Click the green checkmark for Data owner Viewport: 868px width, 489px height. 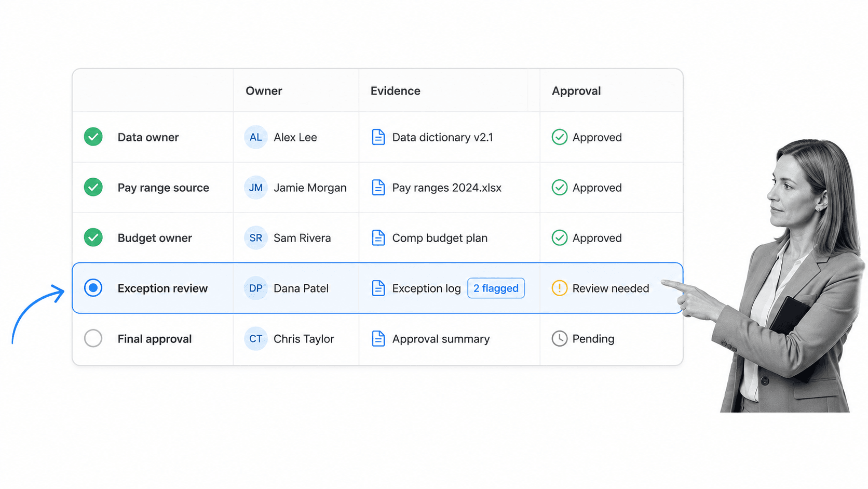pyautogui.click(x=93, y=137)
